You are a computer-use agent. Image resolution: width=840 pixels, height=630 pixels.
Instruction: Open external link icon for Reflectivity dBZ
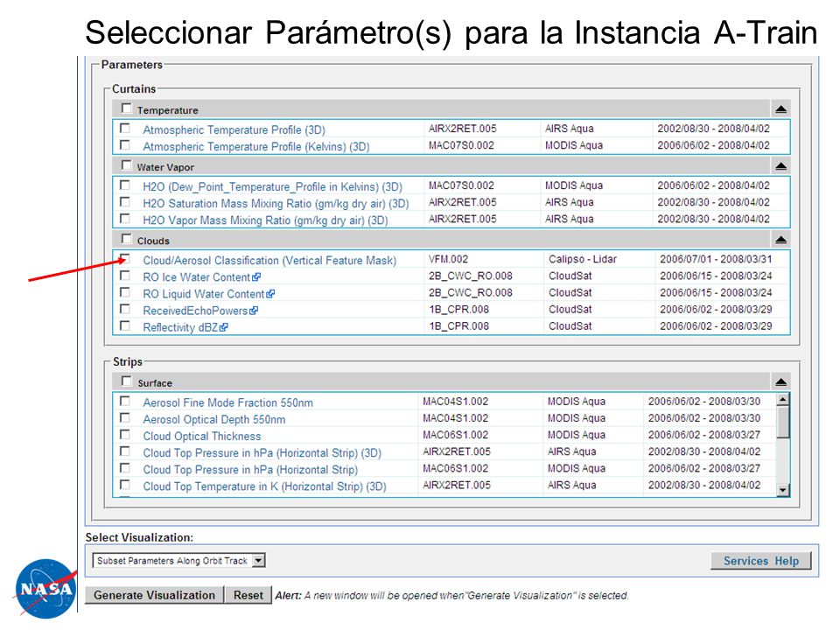point(223,326)
